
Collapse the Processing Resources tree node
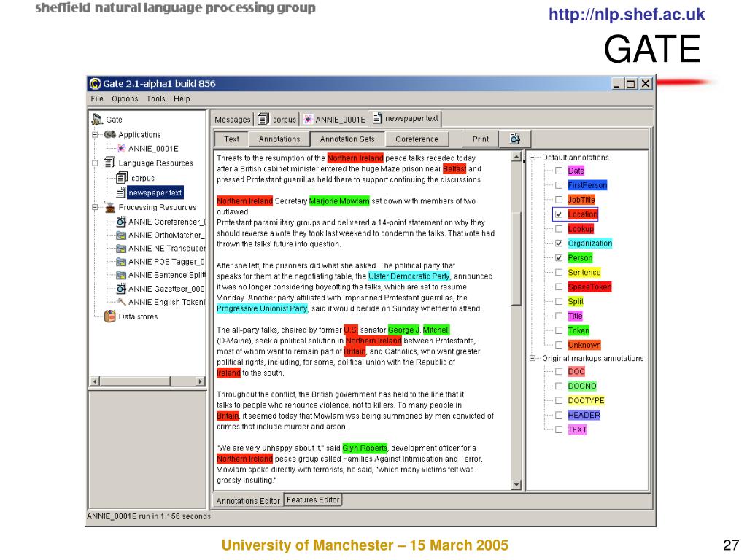coord(95,207)
